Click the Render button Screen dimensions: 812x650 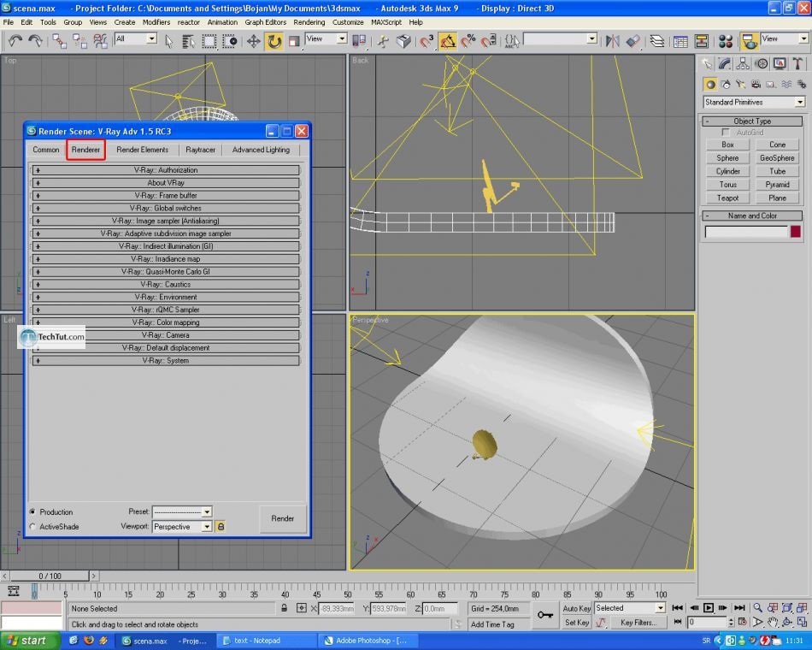coord(282,518)
